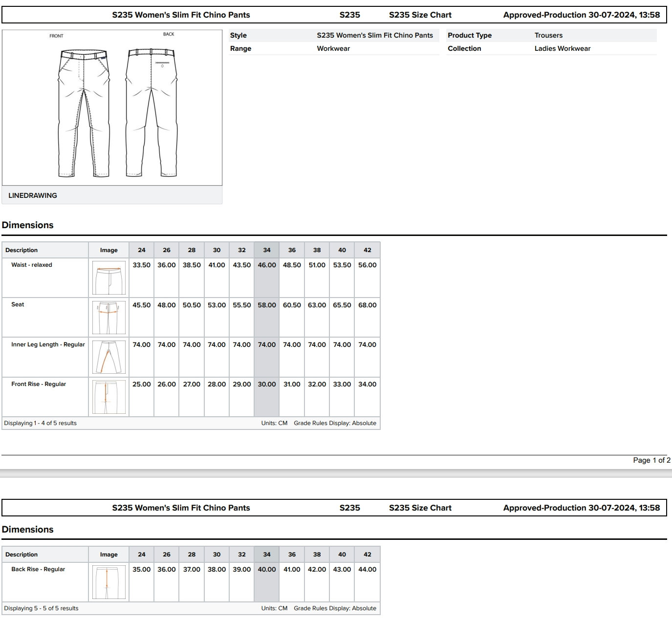Select the Waist value 46.00 for size 34
This screenshot has height=620, width=672.
pyautogui.click(x=267, y=265)
